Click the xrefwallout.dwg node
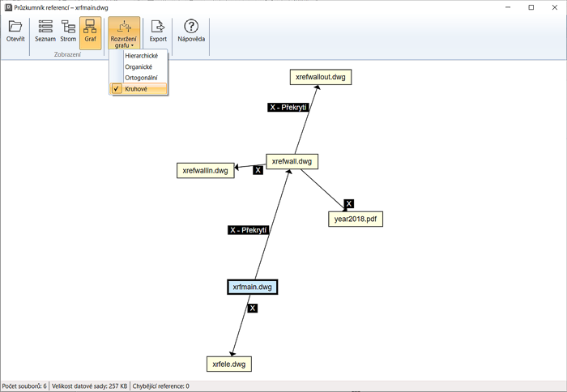Screen dimensions: 567x392 (321, 77)
